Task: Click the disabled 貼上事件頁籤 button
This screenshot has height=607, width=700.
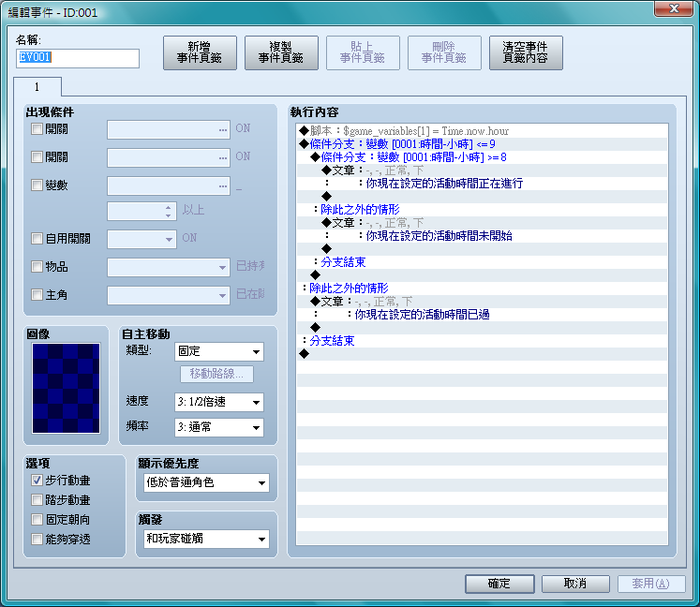Action: [363, 52]
